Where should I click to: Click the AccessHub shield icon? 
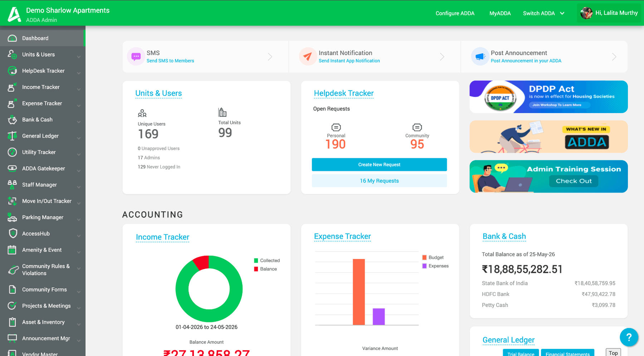click(x=13, y=234)
